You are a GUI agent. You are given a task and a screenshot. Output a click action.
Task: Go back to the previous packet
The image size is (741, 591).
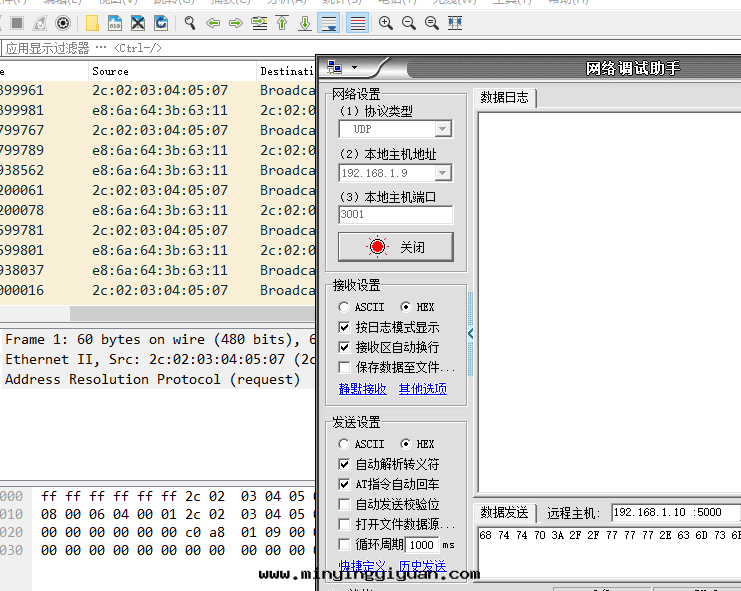coord(213,23)
